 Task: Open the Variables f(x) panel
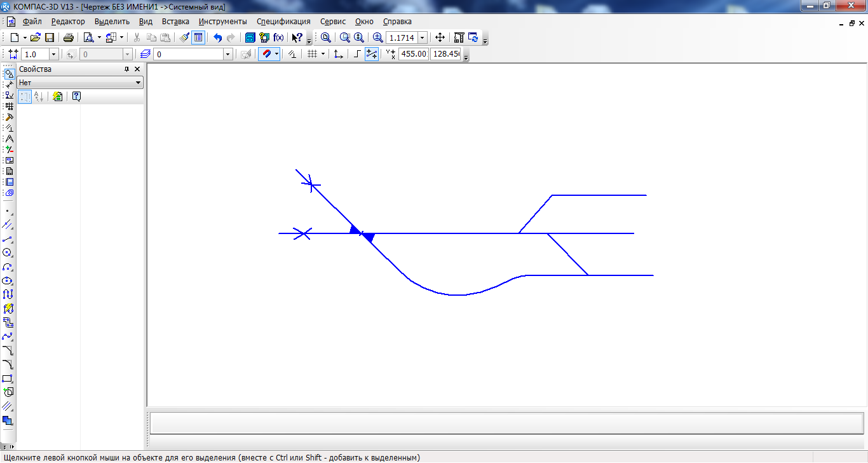point(278,38)
